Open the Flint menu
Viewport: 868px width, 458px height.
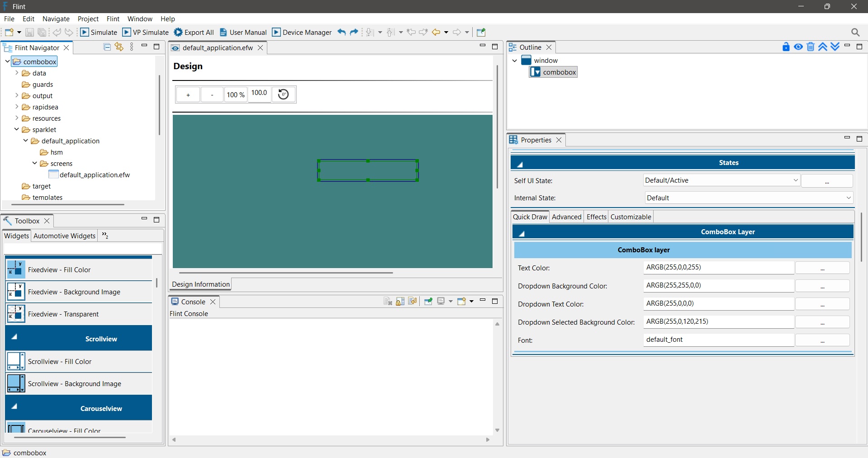(x=113, y=19)
